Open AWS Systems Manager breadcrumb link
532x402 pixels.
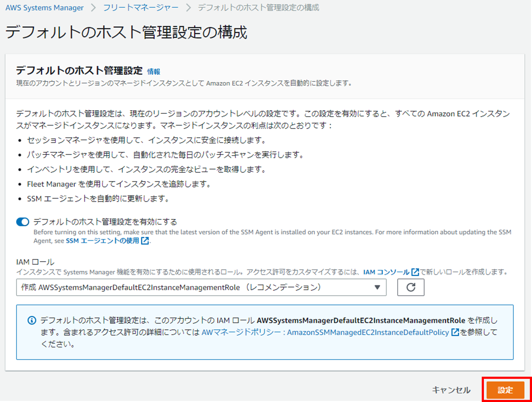(44, 7)
